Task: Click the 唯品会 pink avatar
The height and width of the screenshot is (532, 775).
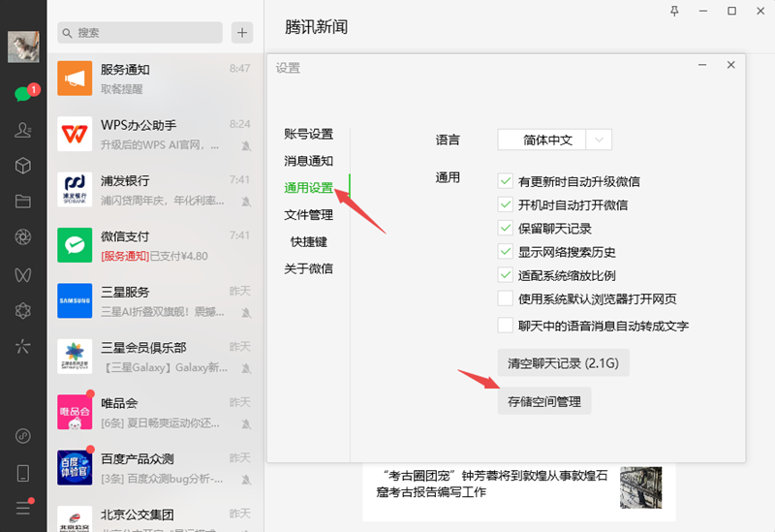Action: point(75,412)
